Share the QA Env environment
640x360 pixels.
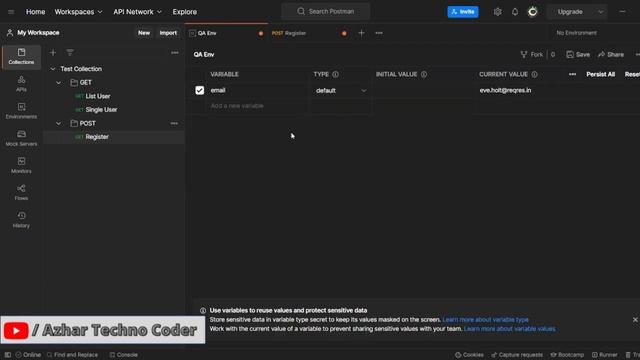click(x=611, y=54)
